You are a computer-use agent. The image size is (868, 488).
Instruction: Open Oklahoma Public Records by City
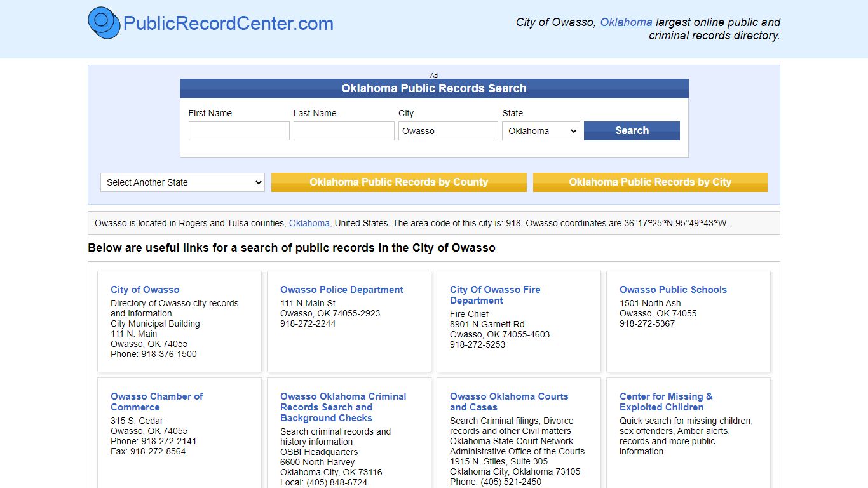pyautogui.click(x=650, y=182)
